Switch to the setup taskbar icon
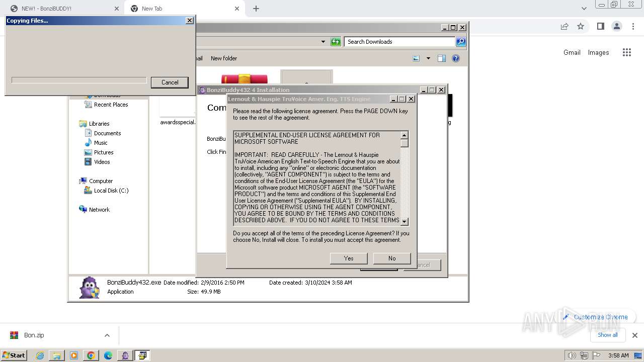This screenshot has height=362, width=644. (142, 355)
